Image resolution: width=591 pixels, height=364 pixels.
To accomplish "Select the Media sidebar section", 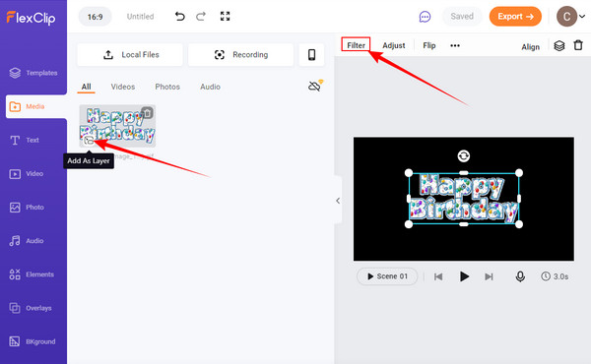I will pos(35,106).
